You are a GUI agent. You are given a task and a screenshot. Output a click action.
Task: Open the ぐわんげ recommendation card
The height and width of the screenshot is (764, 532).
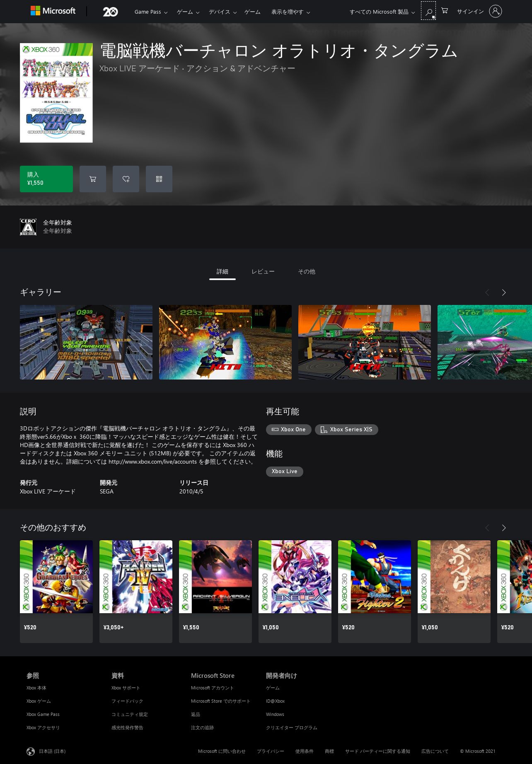[454, 592]
